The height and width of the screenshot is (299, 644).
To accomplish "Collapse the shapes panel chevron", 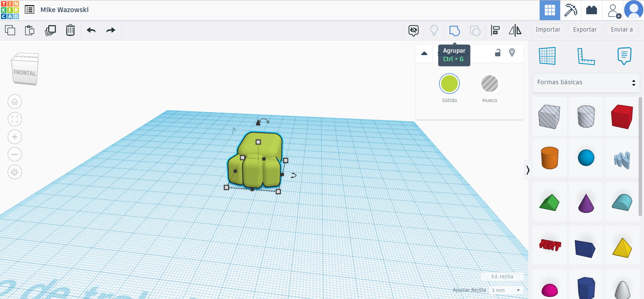I will click(x=528, y=170).
